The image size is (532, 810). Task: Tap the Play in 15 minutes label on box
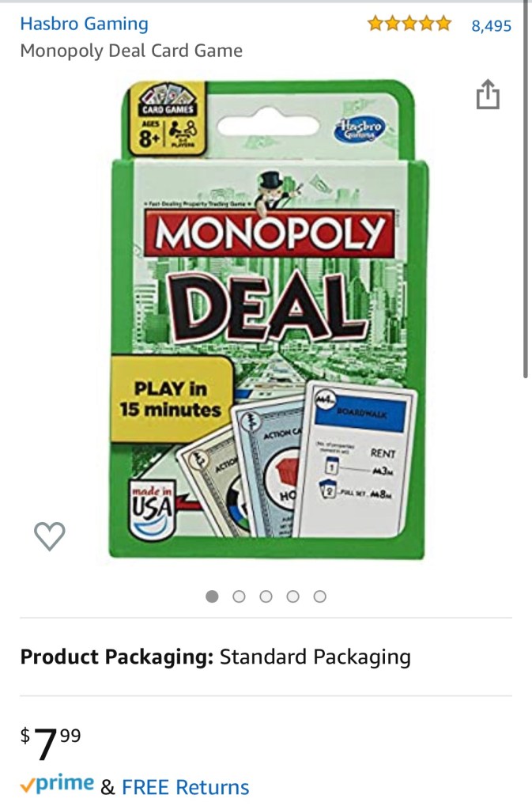coord(171,399)
